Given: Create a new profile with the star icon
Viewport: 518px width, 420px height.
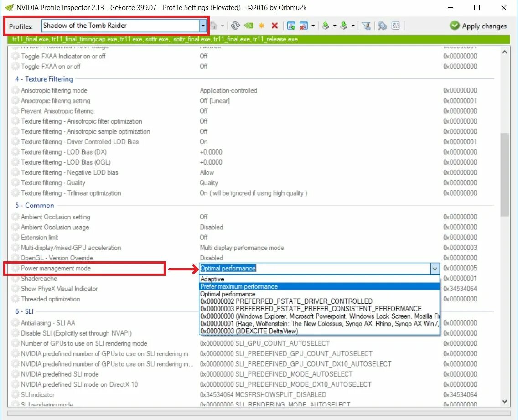Looking at the screenshot, I should point(262,26).
